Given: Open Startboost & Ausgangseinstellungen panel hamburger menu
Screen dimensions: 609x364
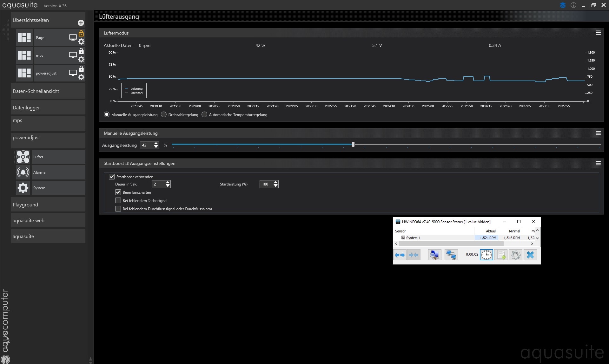Looking at the screenshot, I should tap(598, 163).
